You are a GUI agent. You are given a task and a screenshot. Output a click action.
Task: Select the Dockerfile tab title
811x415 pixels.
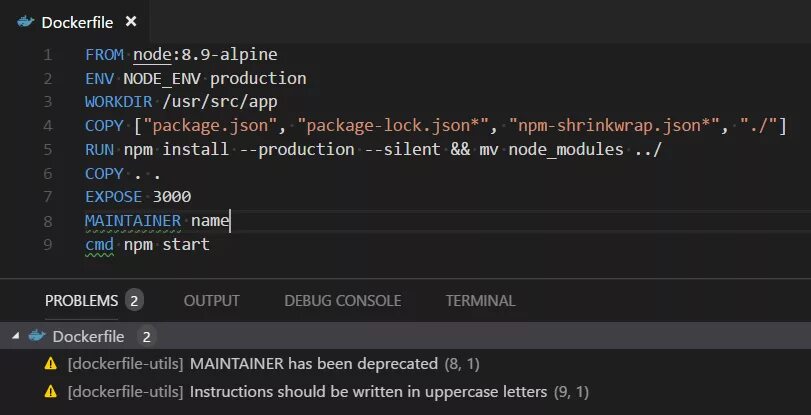[77, 21]
